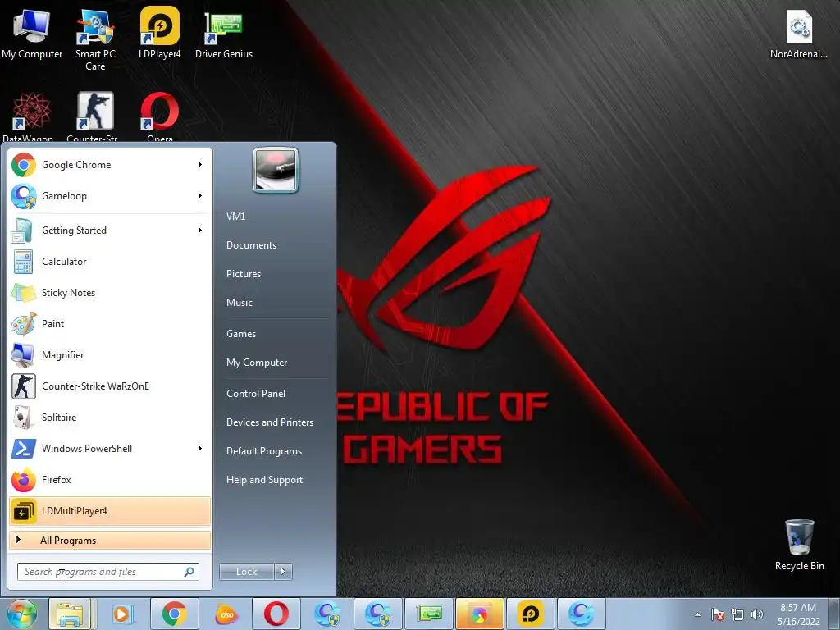Viewport: 840px width, 630px height.
Task: Open Default Programs from the Start menu
Action: [263, 451]
